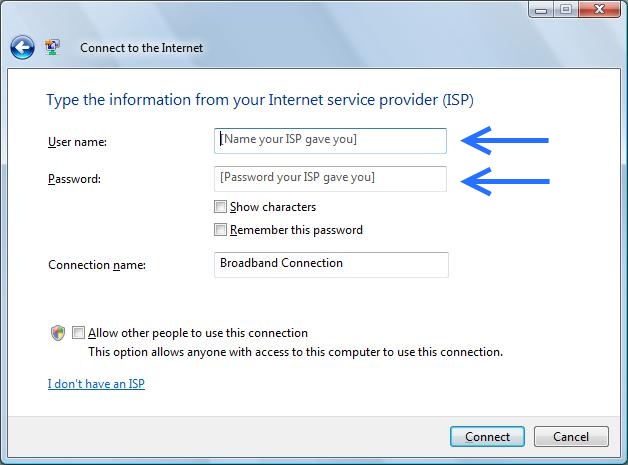Open the "I don't have an ISP" link
The height and width of the screenshot is (465, 628).
pyautogui.click(x=96, y=384)
